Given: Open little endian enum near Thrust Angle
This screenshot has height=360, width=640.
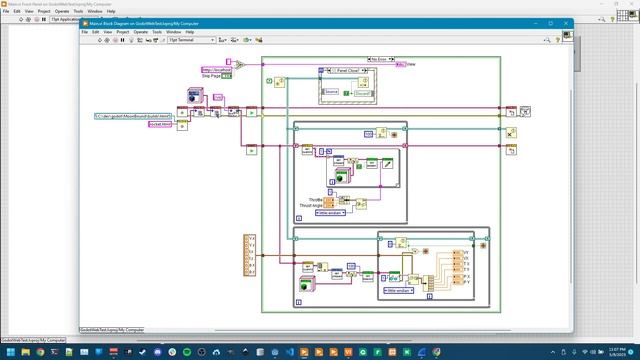Looking at the screenshot, I should (x=330, y=213).
